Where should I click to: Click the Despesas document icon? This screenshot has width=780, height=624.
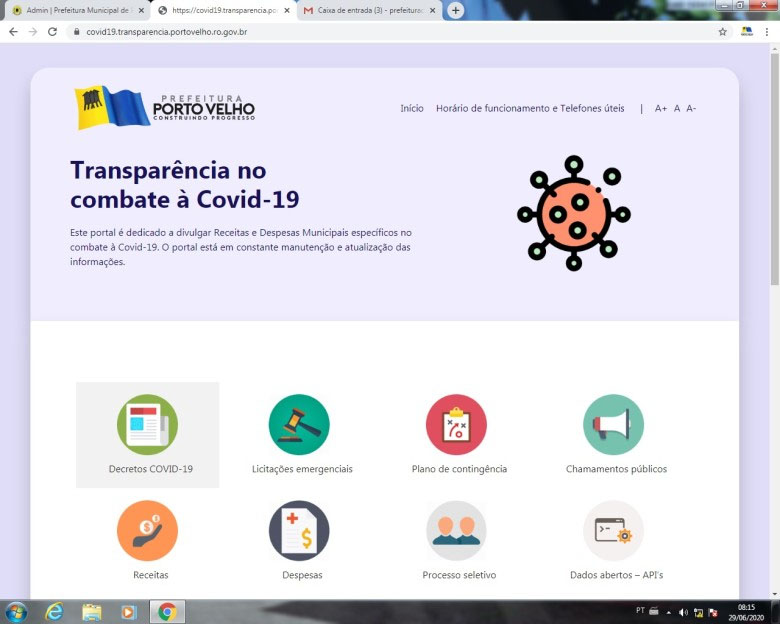(299, 531)
